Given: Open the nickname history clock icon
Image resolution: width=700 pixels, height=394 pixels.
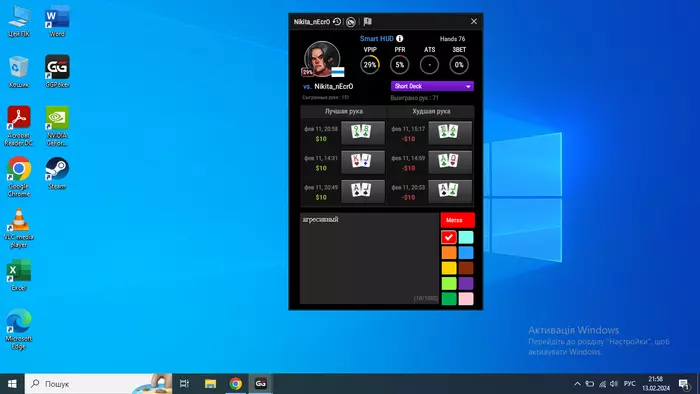Looking at the screenshot, I should click(x=337, y=21).
